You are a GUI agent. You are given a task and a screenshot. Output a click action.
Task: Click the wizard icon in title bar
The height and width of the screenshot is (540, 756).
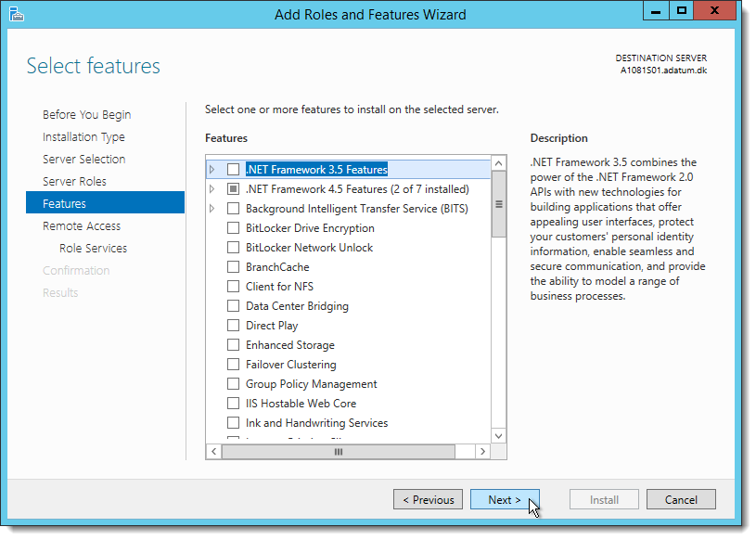click(x=17, y=15)
